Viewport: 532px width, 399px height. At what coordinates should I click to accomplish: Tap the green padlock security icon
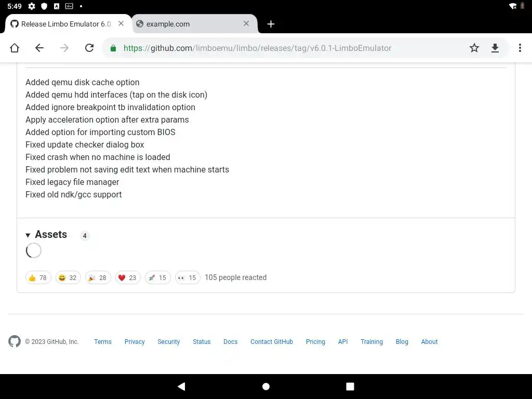(113, 48)
